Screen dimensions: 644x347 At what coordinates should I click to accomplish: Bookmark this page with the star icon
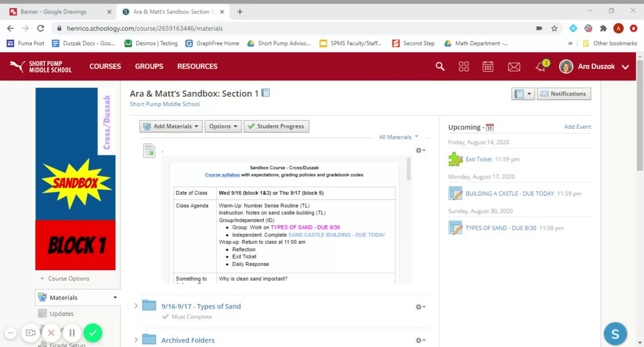554,29
